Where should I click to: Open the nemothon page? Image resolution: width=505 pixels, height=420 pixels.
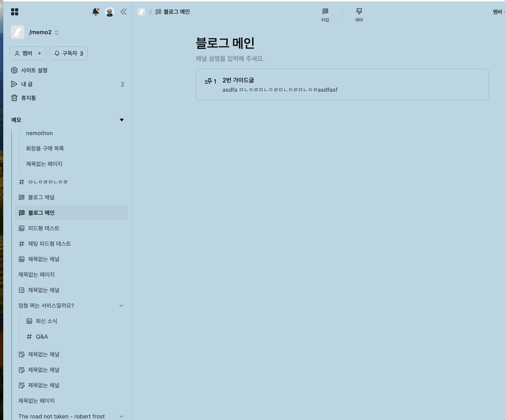(x=40, y=133)
